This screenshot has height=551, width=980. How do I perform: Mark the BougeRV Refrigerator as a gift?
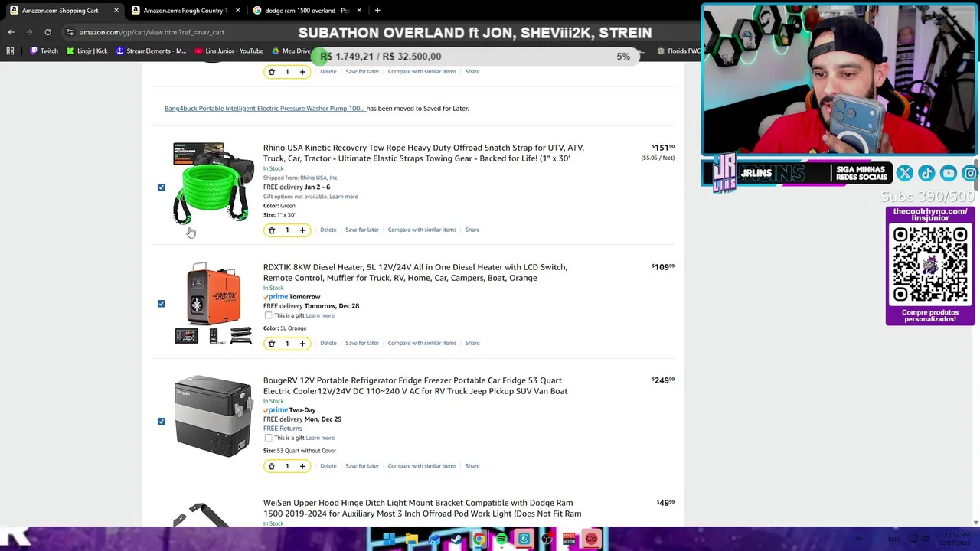pos(268,438)
